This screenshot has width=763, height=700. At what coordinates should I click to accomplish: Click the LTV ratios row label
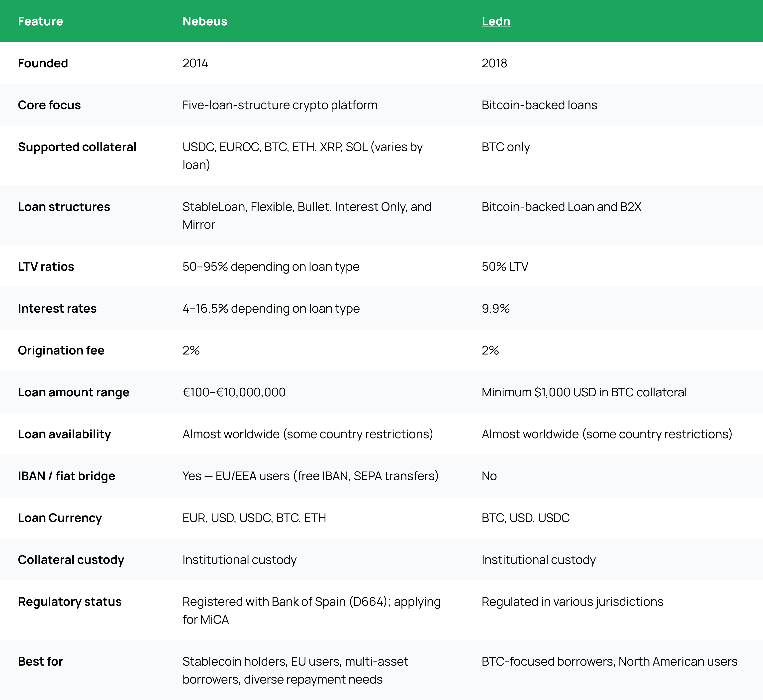tap(46, 267)
